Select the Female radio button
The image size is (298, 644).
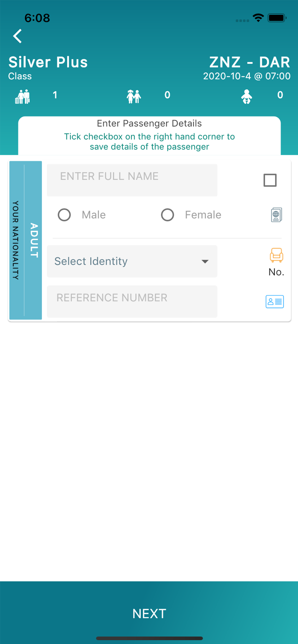(x=167, y=215)
